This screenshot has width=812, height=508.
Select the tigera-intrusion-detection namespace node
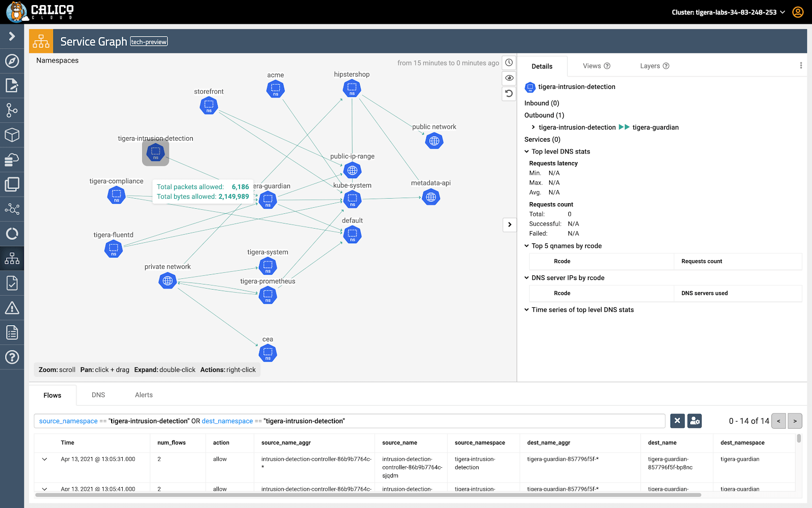155,152
